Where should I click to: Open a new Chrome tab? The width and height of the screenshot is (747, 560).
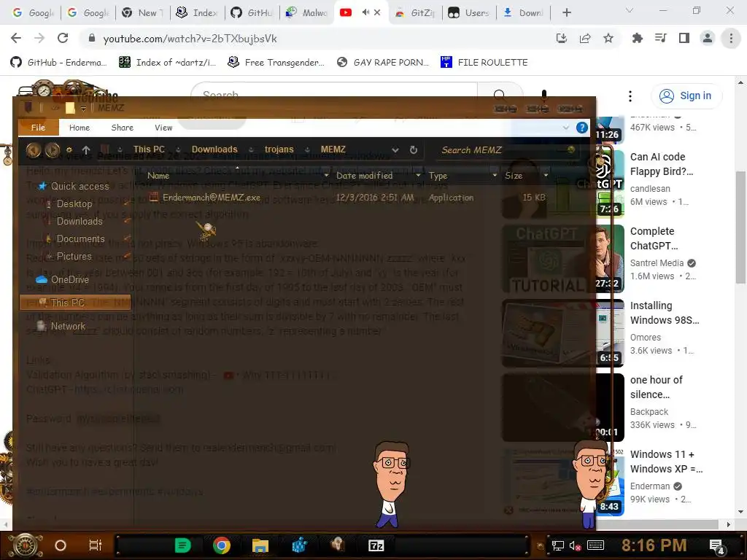566,12
